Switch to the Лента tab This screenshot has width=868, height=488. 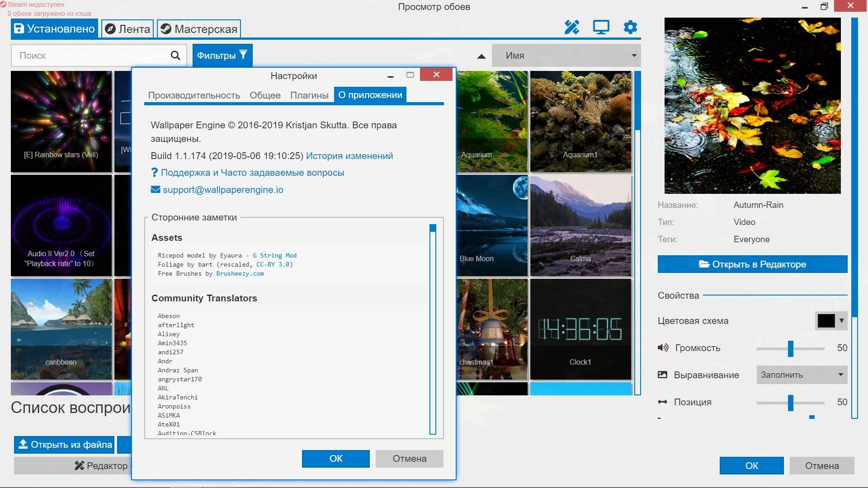(x=127, y=29)
